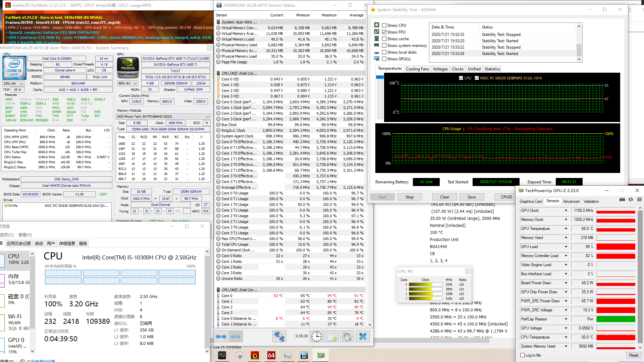
Task: Open the Graphics Card tab in GPU-Z
Action: point(531,201)
